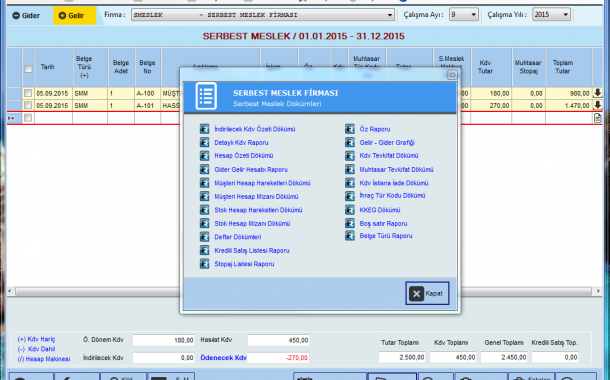Click the Kapat button in the dialog

click(427, 293)
